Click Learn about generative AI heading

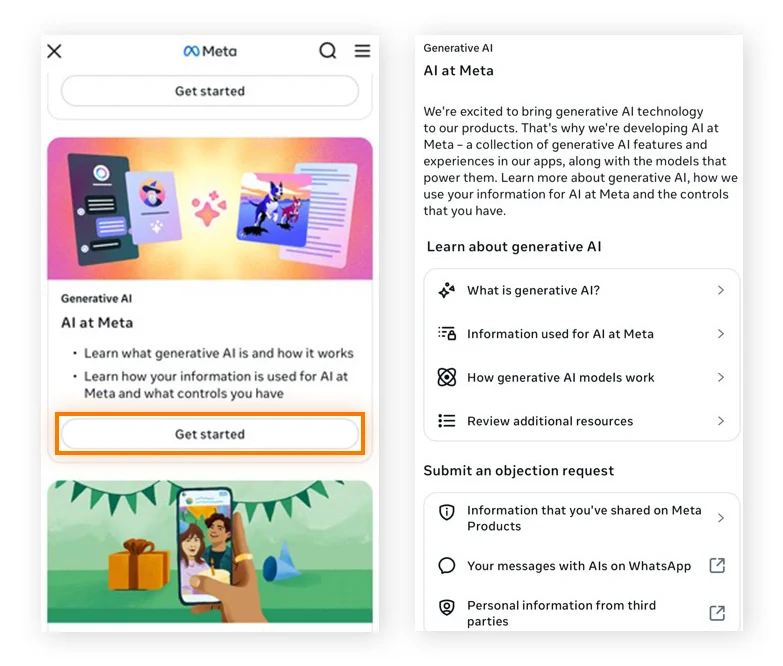click(514, 247)
